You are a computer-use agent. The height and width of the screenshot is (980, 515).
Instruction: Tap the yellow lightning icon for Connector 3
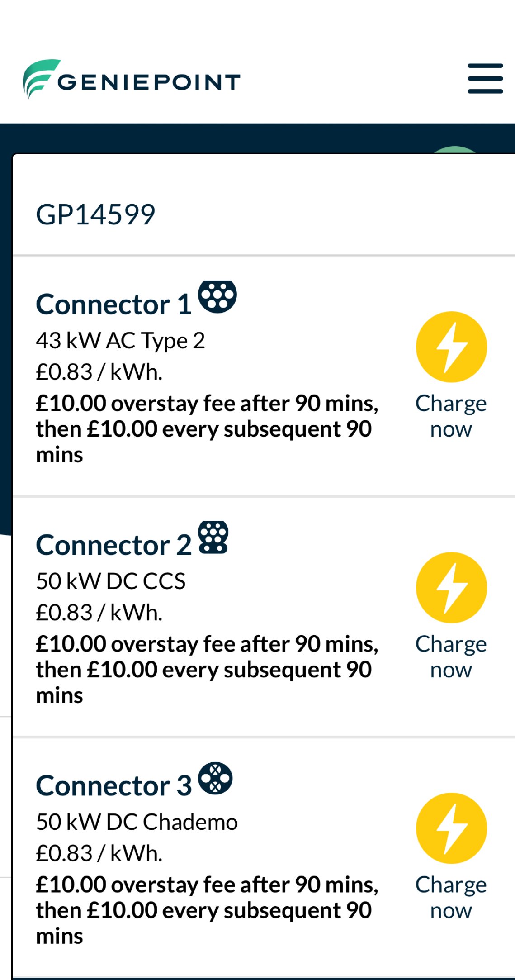451,828
